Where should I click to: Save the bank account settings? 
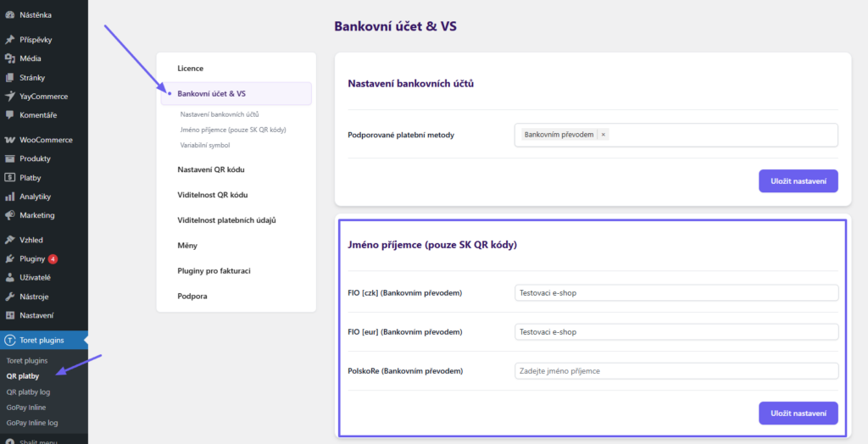click(798, 181)
